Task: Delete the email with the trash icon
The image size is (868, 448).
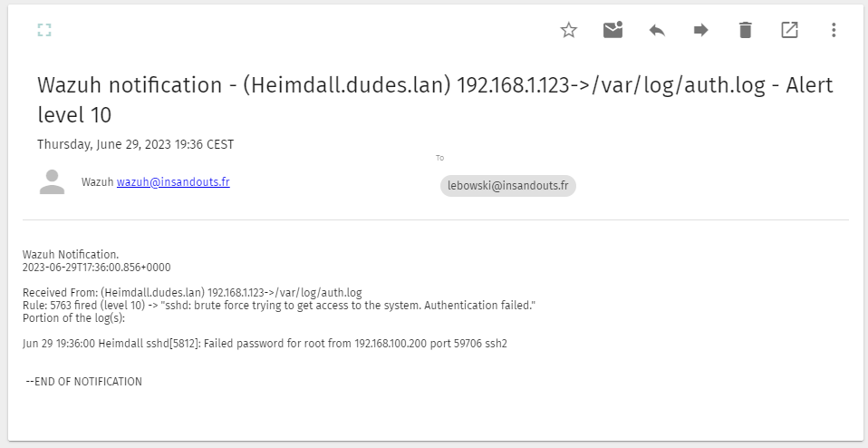Action: coord(745,31)
